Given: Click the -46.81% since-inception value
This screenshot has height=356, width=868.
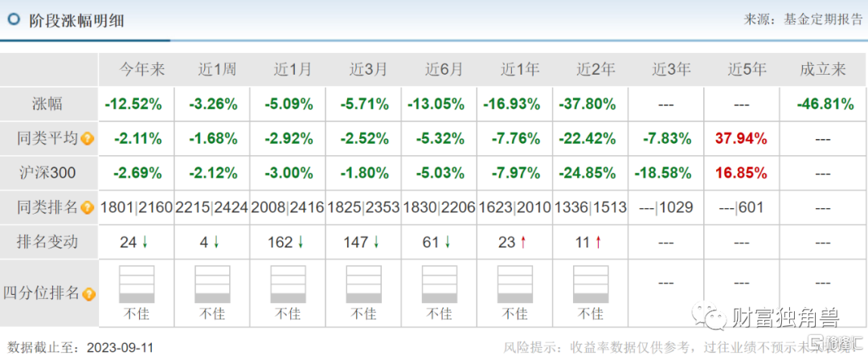Looking at the screenshot, I should (825, 104).
